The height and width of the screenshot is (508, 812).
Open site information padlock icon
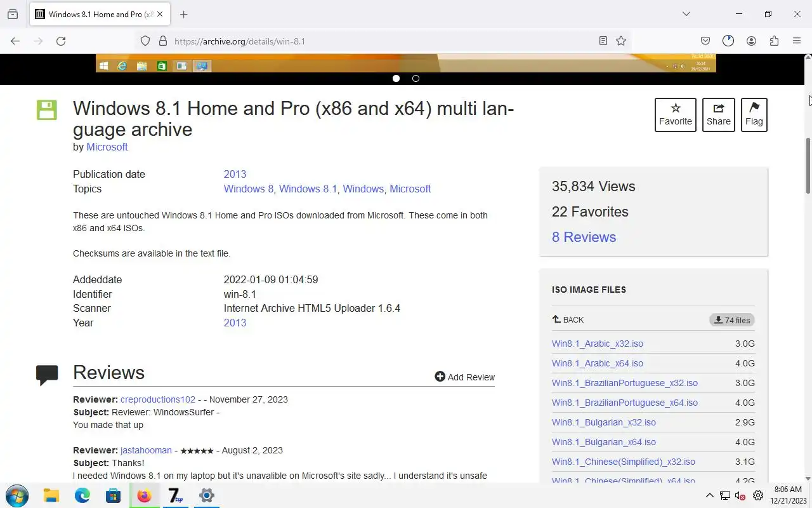click(163, 41)
